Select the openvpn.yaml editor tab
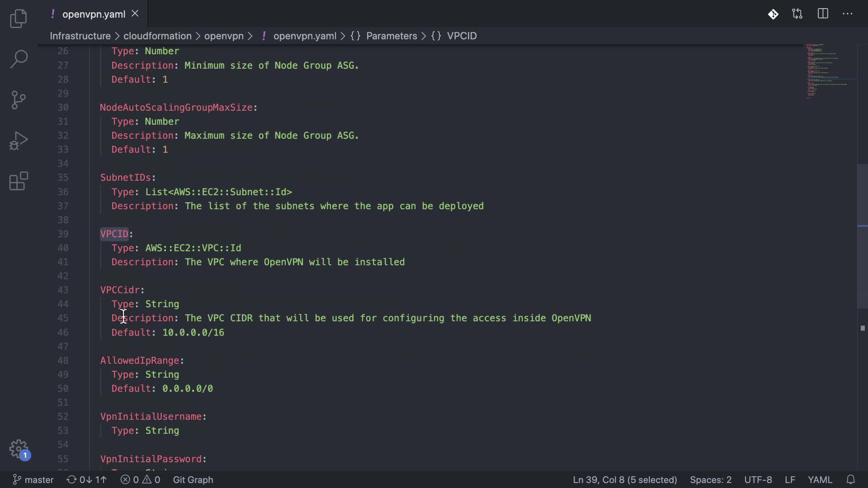The width and height of the screenshot is (868, 488). coord(94,14)
